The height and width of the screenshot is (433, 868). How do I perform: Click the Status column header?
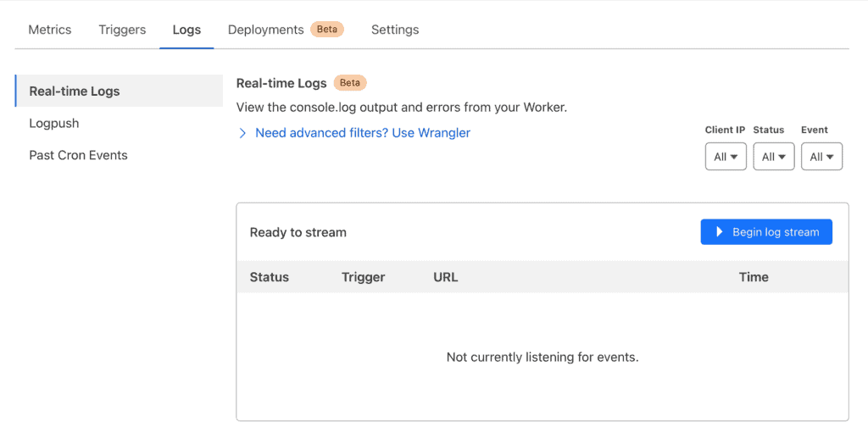click(270, 277)
